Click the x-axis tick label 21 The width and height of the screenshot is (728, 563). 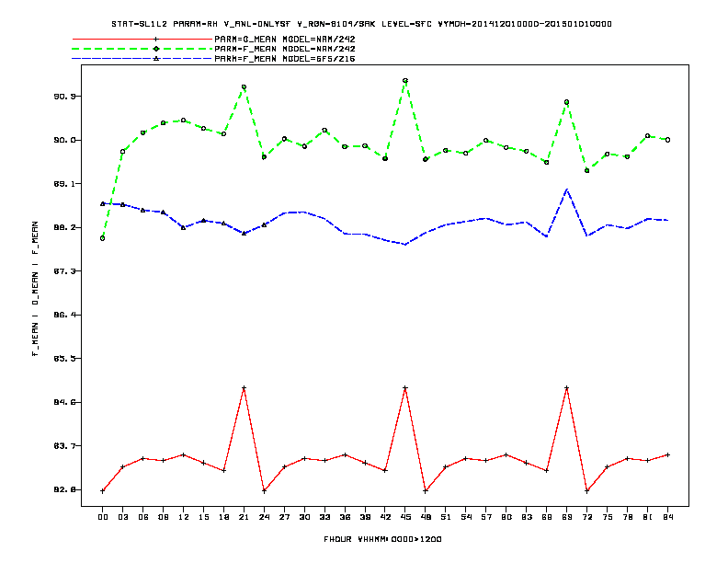[244, 517]
